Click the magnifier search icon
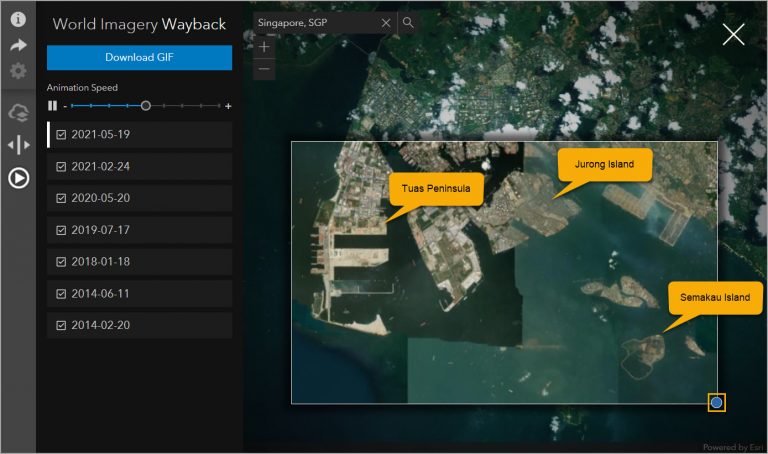 (x=408, y=23)
